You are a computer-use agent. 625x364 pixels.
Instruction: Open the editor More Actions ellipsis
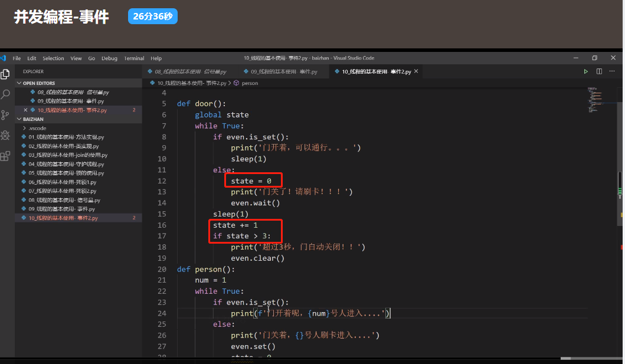pos(612,71)
